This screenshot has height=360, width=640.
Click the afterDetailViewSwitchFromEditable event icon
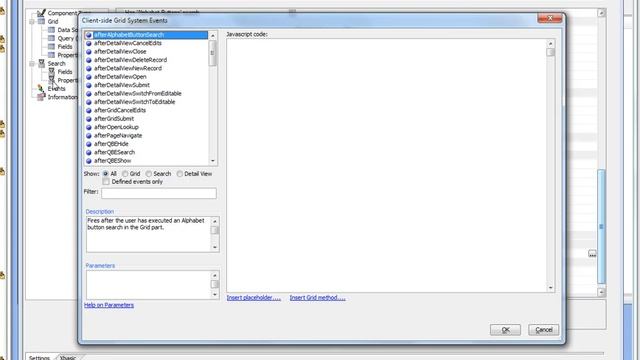tap(89, 93)
